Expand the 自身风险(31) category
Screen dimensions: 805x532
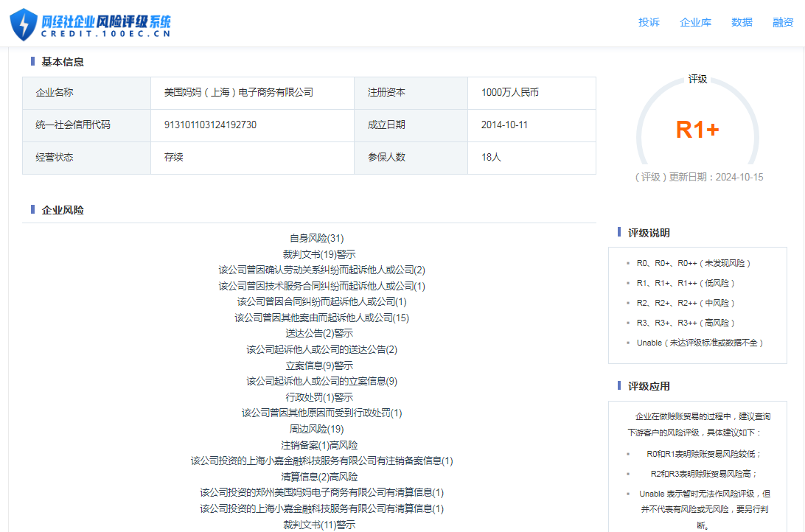point(316,238)
